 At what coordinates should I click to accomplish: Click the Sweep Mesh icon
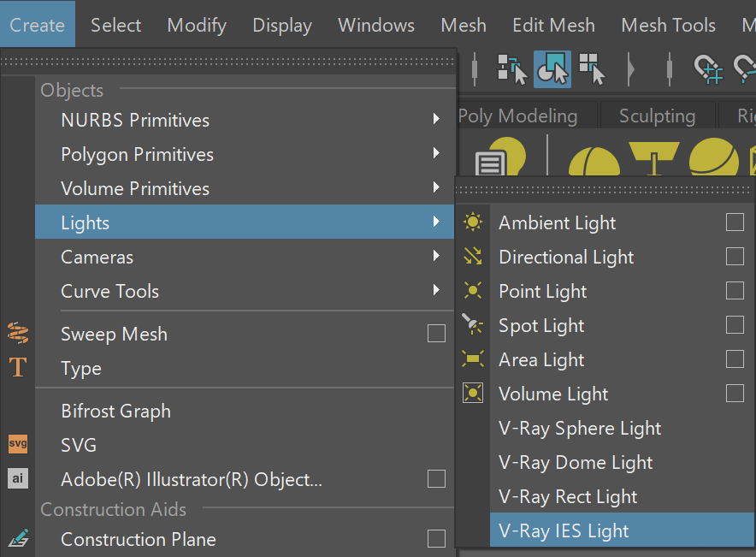18,333
